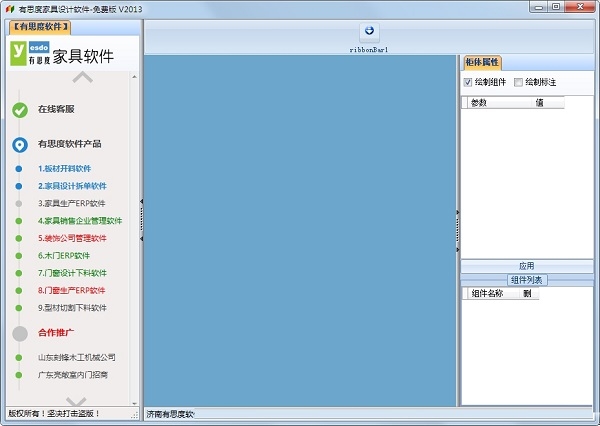Open the 8.门窗生产ERP软件 link
This screenshot has height=426, width=600.
pyautogui.click(x=72, y=291)
